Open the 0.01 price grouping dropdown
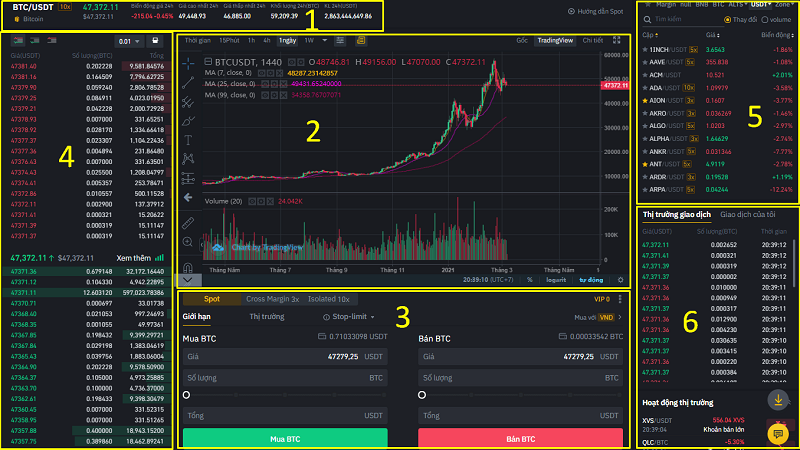This screenshot has height=450, width=800. click(x=129, y=41)
